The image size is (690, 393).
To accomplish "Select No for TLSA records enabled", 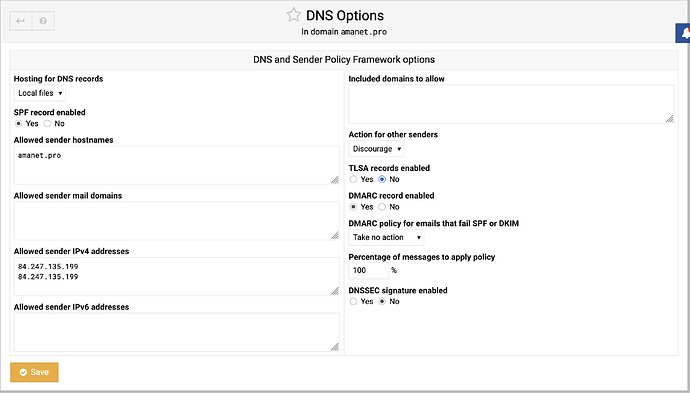I will tap(382, 179).
